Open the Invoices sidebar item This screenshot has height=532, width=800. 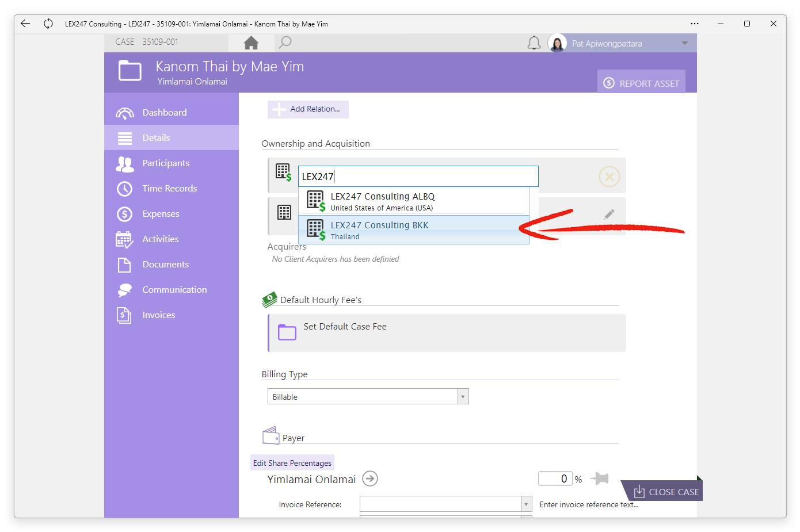(172, 315)
